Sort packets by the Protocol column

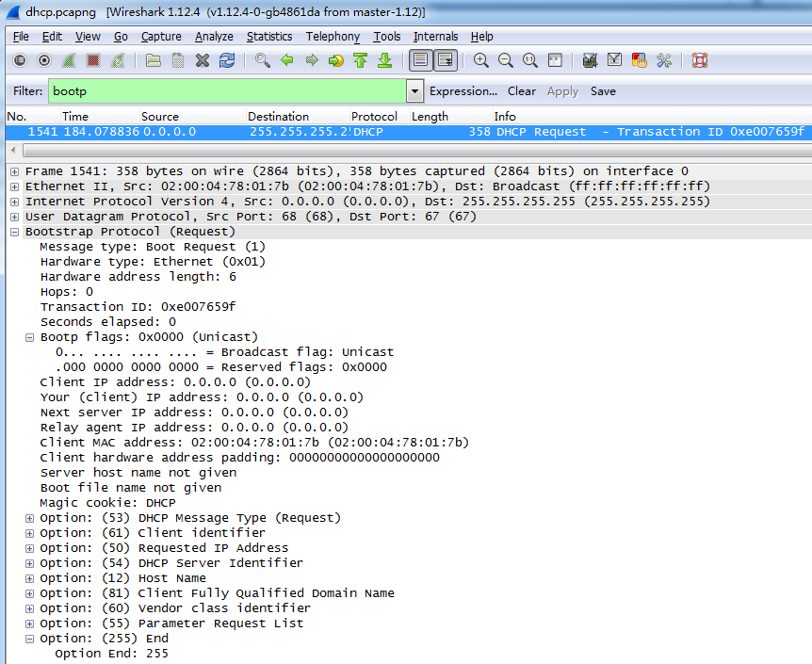pos(379,117)
